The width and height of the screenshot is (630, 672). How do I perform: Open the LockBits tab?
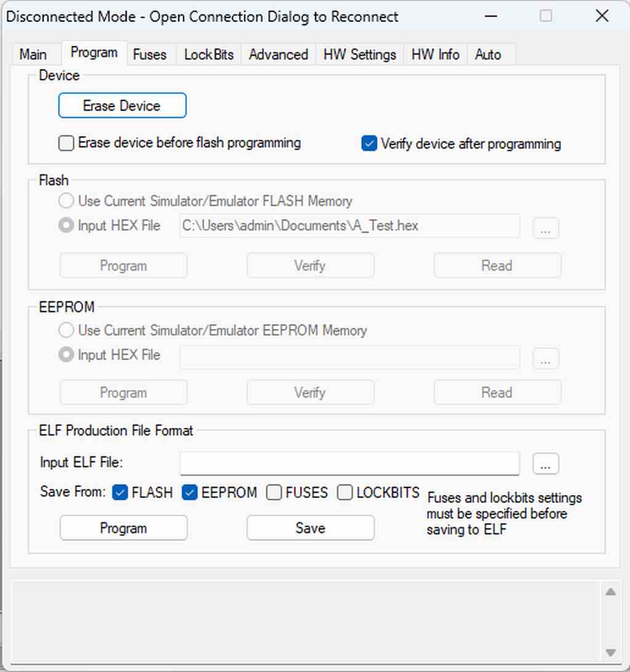click(209, 55)
